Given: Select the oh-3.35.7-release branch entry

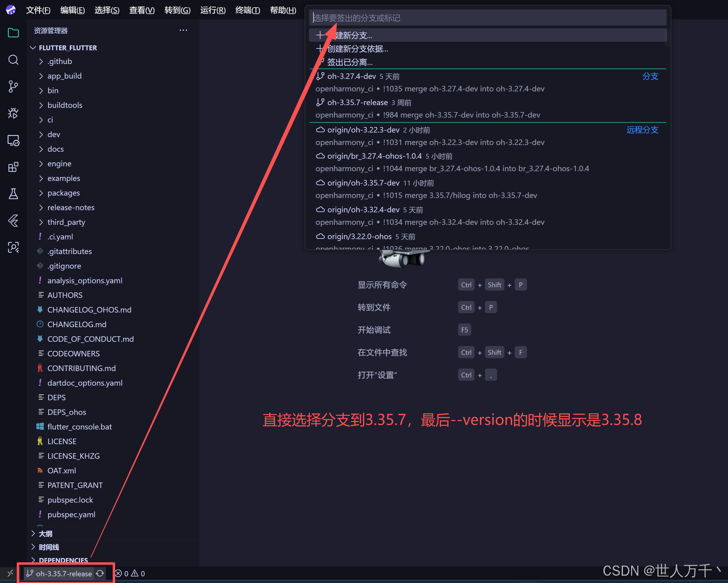Looking at the screenshot, I should pos(357,102).
